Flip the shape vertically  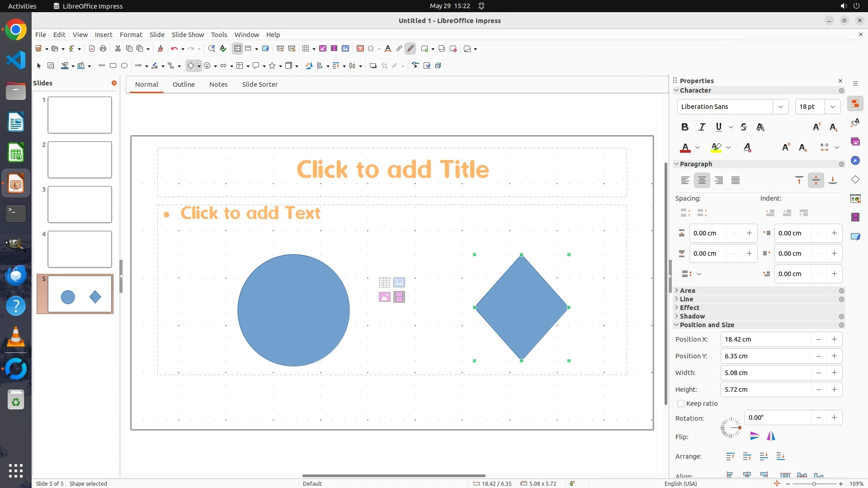tap(754, 436)
